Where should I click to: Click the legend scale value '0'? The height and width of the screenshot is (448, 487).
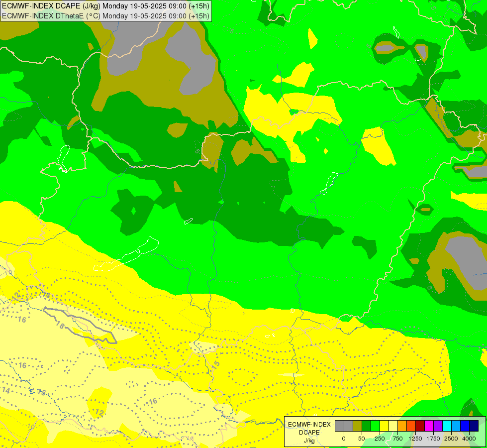click(x=344, y=439)
